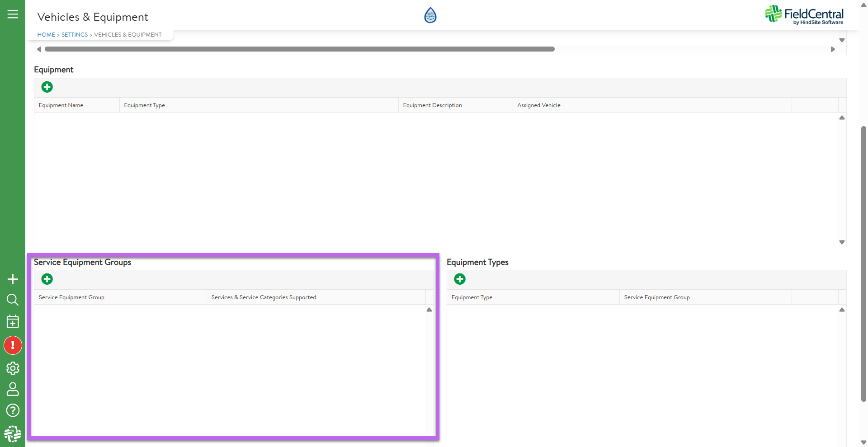Screen dimensions: 868x447
Task: Add a new Service Equipment Group
Action: 47,279
